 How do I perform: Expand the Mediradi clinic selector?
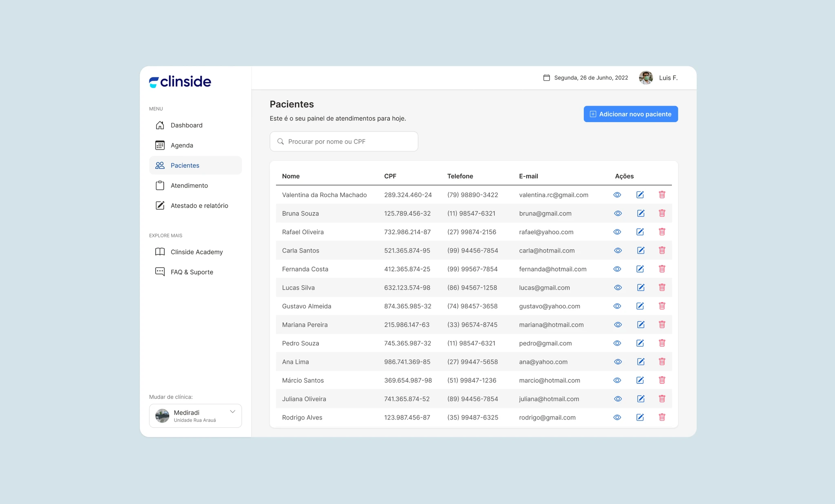tap(195, 416)
